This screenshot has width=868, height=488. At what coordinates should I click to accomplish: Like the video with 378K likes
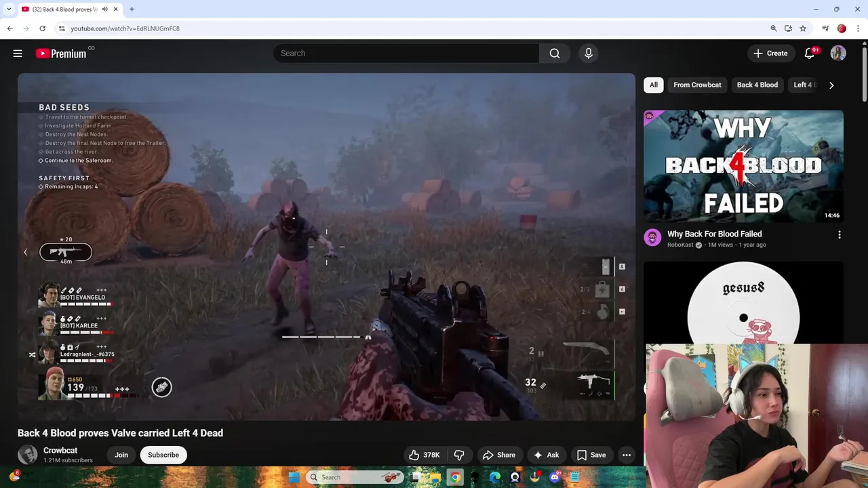pos(424,455)
